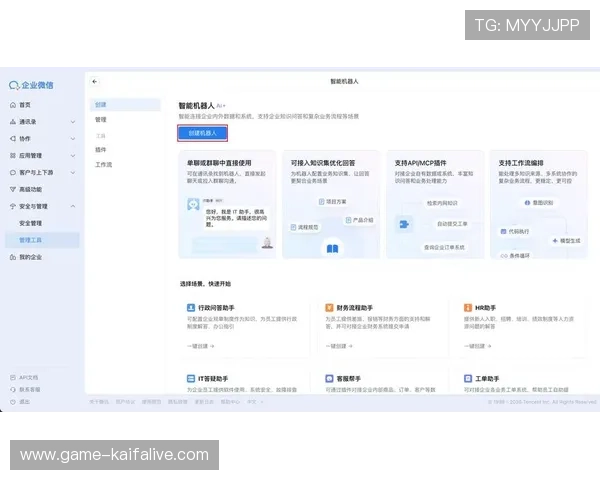Viewport: 600px width, 480px height.
Task: Expand the 客户与上下游 chevron
Action: (x=73, y=173)
